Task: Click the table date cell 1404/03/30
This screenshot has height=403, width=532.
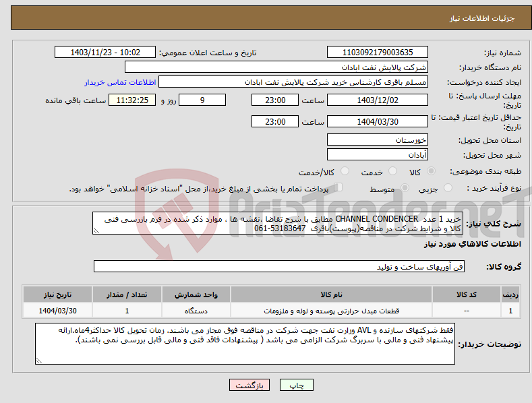Action: click(x=57, y=311)
